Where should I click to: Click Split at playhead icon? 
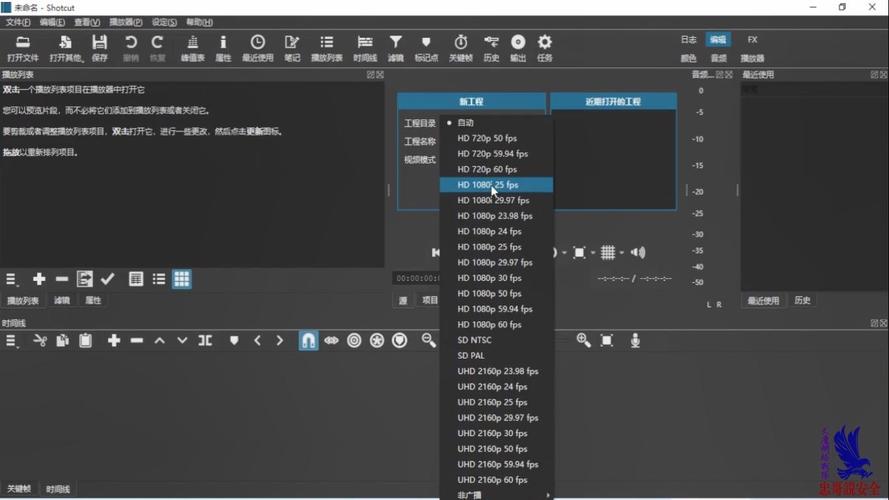pos(205,340)
